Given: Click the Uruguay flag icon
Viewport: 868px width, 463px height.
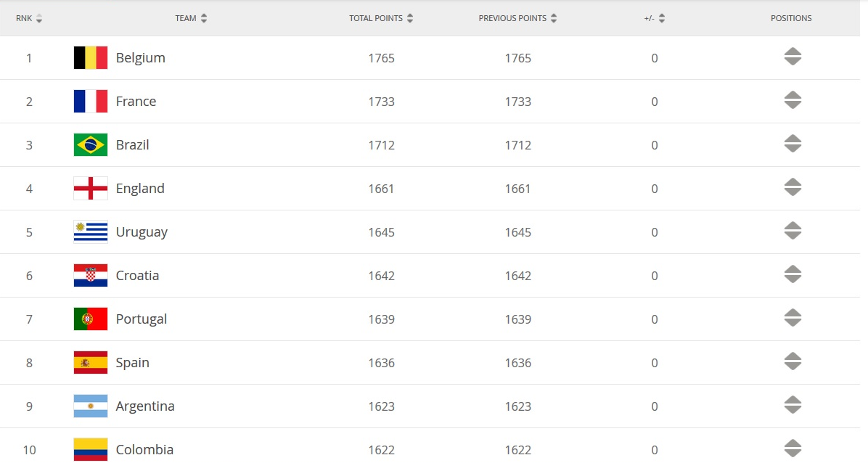Looking at the screenshot, I should pos(91,232).
